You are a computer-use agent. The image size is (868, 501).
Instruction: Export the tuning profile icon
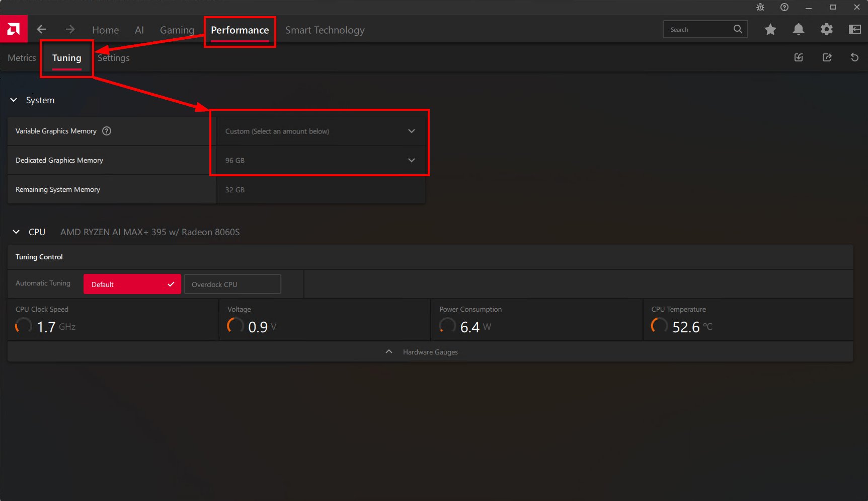827,57
